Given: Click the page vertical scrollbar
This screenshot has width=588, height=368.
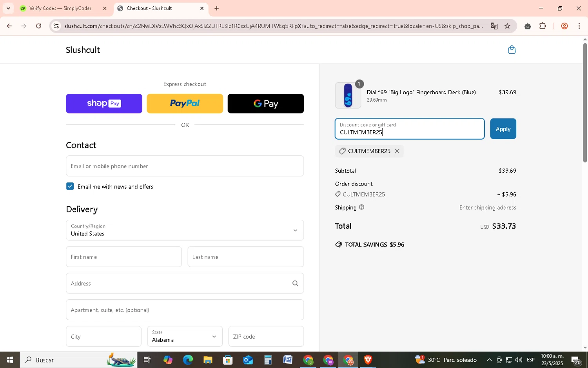Looking at the screenshot, I should point(585,103).
